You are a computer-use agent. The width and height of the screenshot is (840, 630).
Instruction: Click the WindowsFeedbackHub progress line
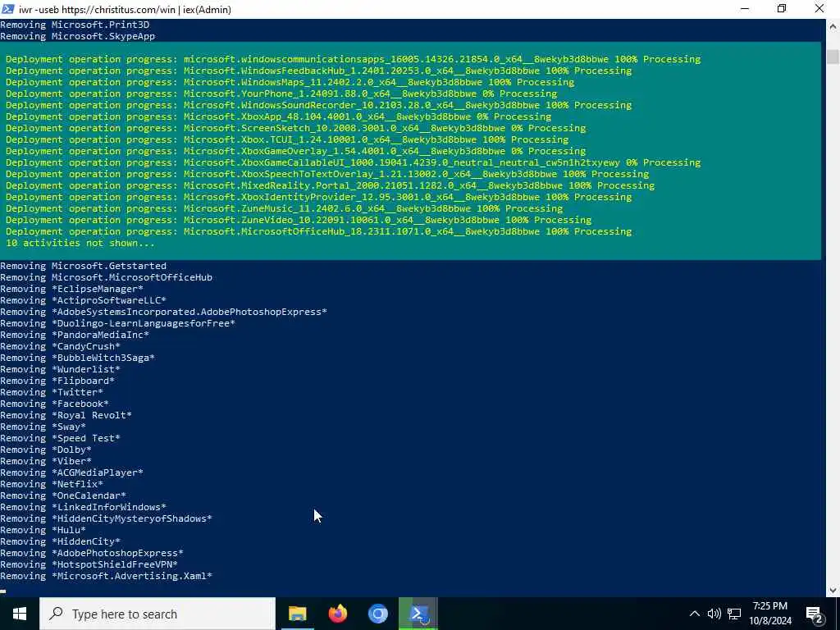[x=319, y=71]
